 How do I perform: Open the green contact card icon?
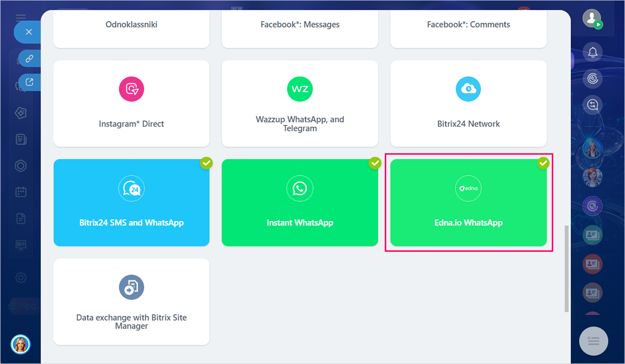point(592,235)
